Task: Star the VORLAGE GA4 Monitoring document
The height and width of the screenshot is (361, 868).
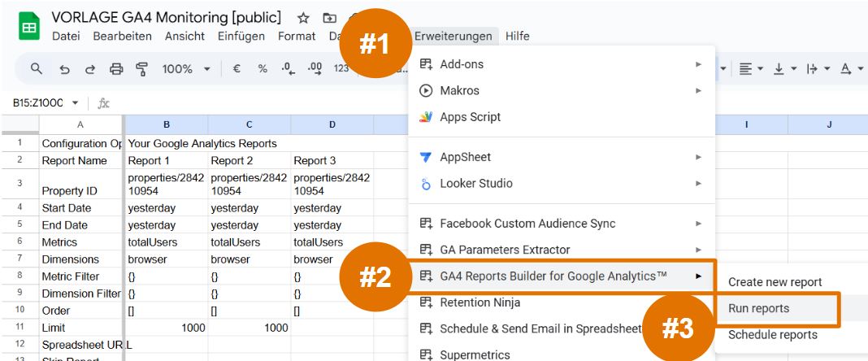Action: click(x=303, y=18)
